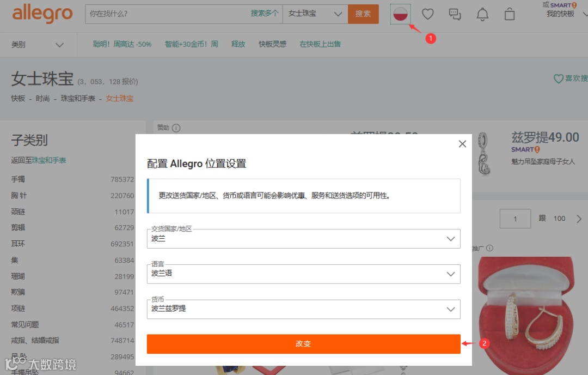Close the Allegro location settings dialog

(462, 144)
